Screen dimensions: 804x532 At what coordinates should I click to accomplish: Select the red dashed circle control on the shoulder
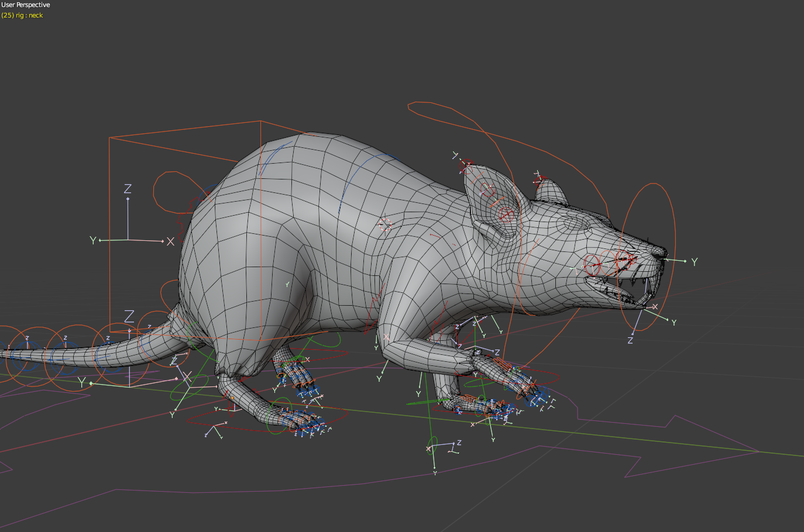(x=384, y=224)
